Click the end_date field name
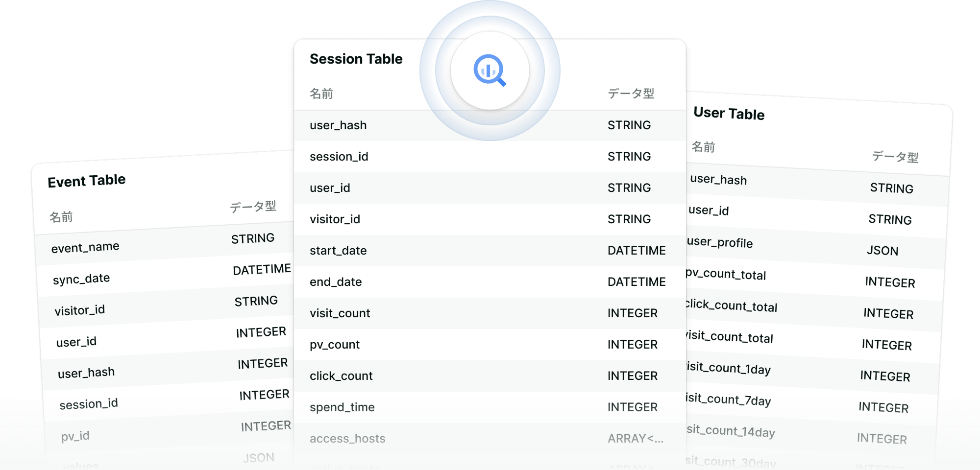Image resolution: width=980 pixels, height=470 pixels. point(336,282)
